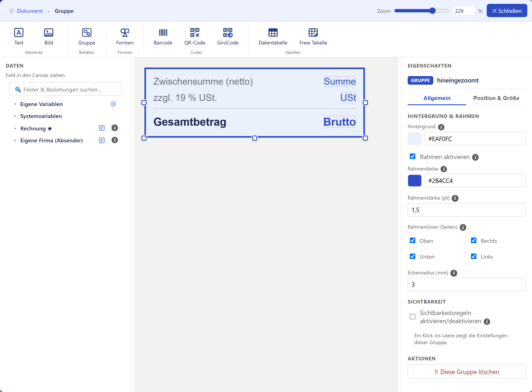Add a GiroCode element
Screen dimensions: 532x392
click(x=228, y=37)
